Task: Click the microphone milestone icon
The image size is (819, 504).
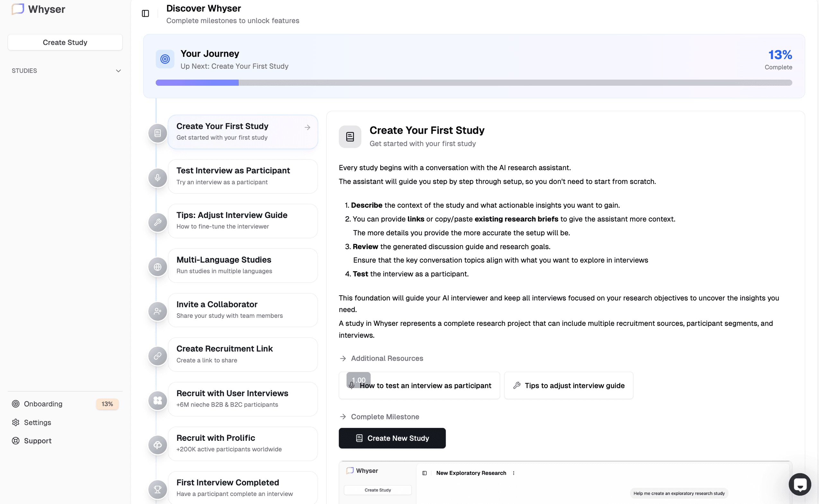Action: pyautogui.click(x=157, y=178)
